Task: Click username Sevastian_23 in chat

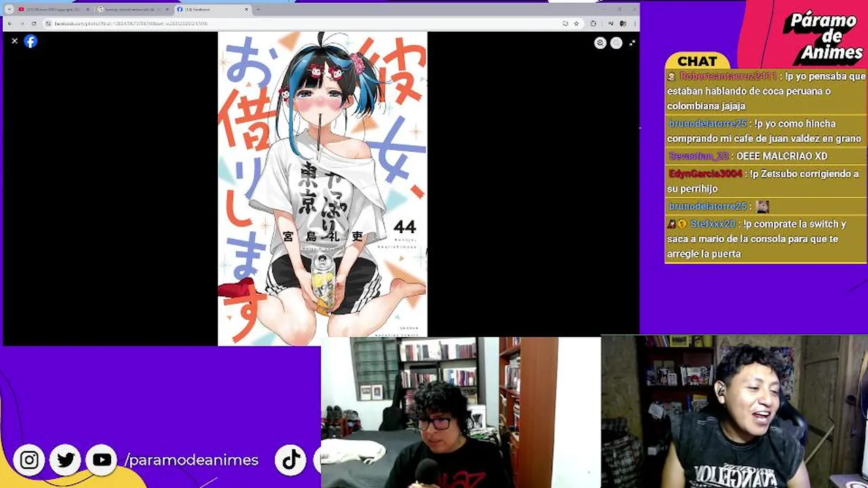Action: point(698,157)
